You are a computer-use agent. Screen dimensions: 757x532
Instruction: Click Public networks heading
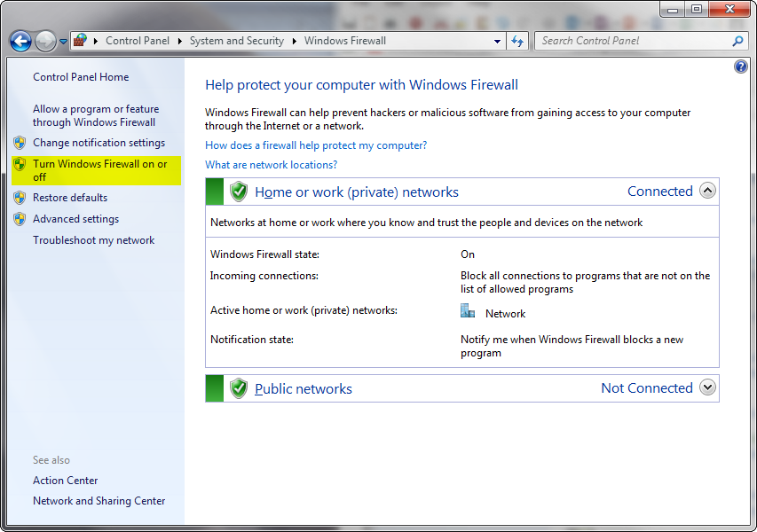(304, 388)
